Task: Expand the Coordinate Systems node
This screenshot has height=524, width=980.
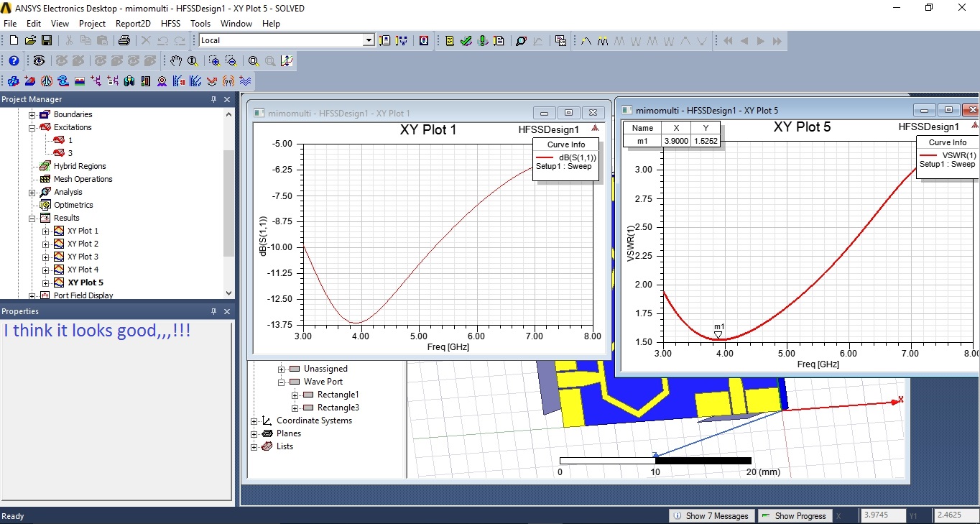Action: click(x=254, y=420)
